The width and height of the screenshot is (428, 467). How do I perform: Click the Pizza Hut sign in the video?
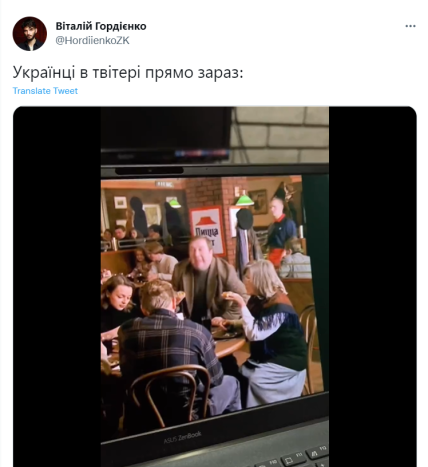coord(208,230)
